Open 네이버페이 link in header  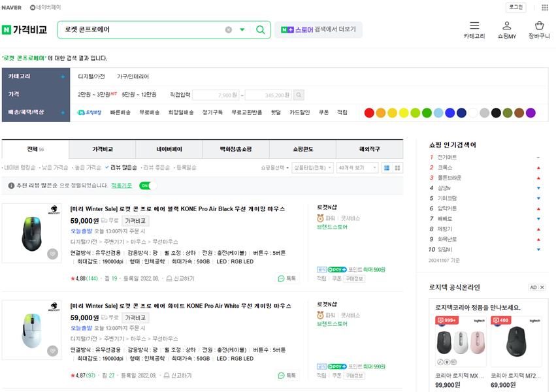click(45, 7)
